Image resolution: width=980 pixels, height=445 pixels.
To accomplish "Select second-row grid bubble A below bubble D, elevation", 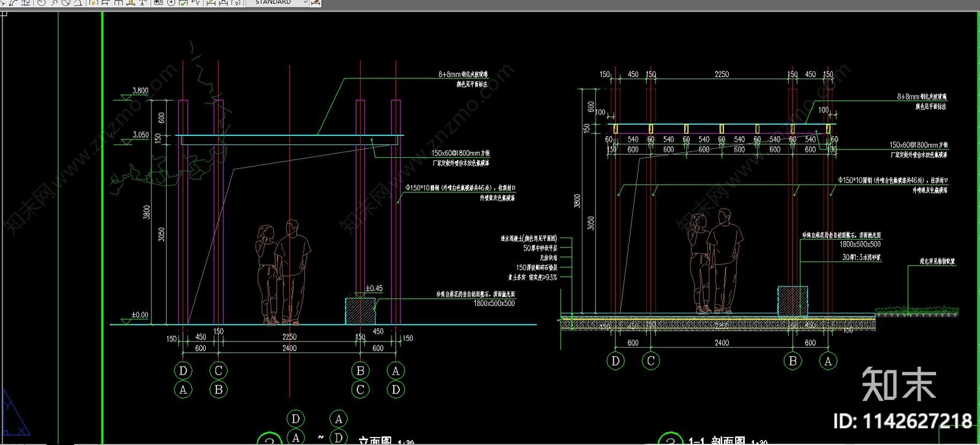I will (183, 389).
